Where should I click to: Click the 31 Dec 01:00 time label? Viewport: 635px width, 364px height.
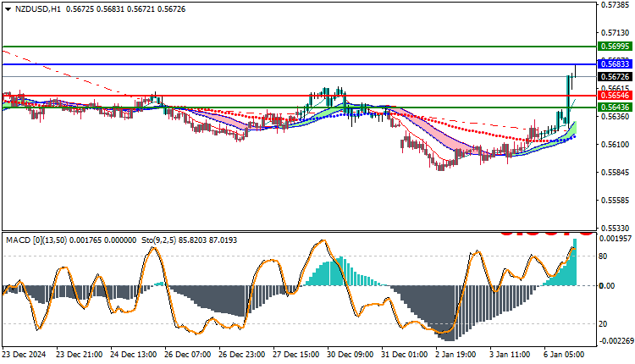(x=404, y=355)
